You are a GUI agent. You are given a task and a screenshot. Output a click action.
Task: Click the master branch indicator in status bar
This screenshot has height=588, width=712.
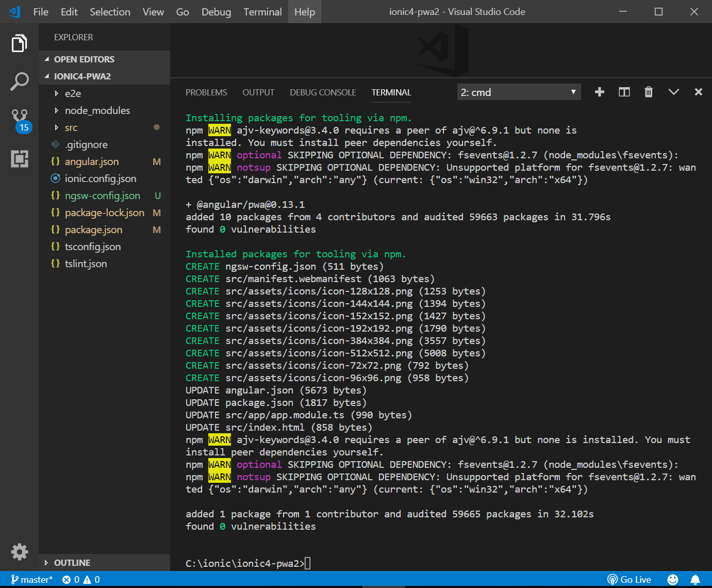point(31,580)
